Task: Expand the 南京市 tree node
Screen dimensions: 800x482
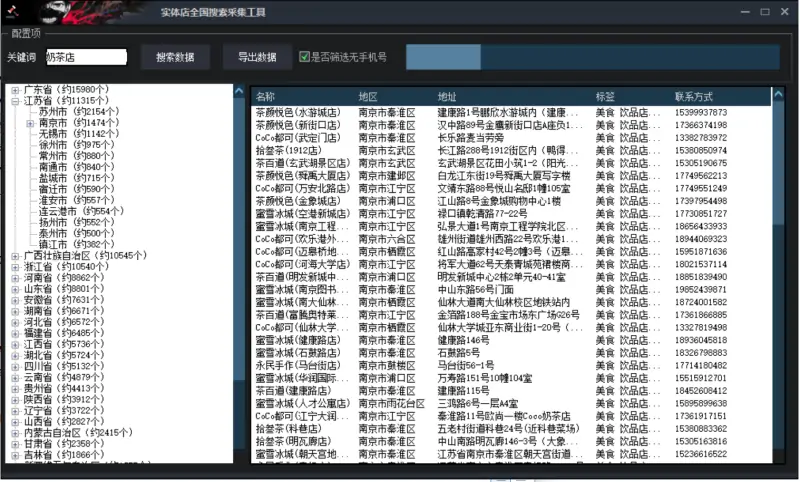Action: pos(31,123)
